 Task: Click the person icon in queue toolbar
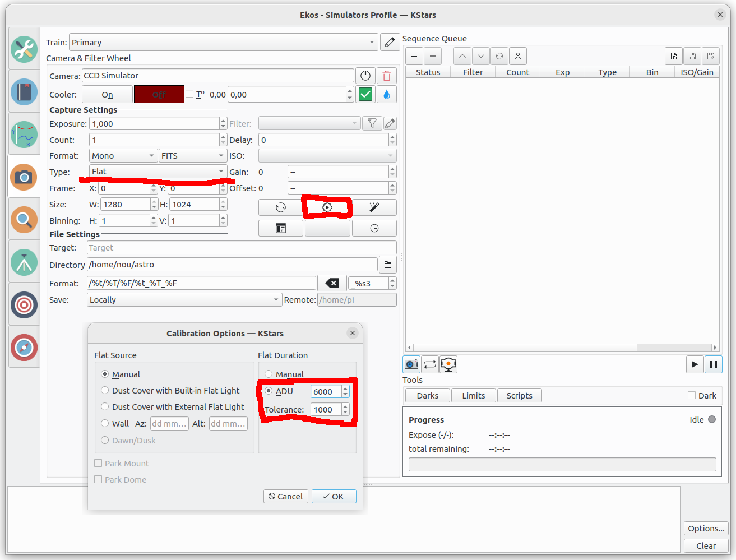point(518,56)
